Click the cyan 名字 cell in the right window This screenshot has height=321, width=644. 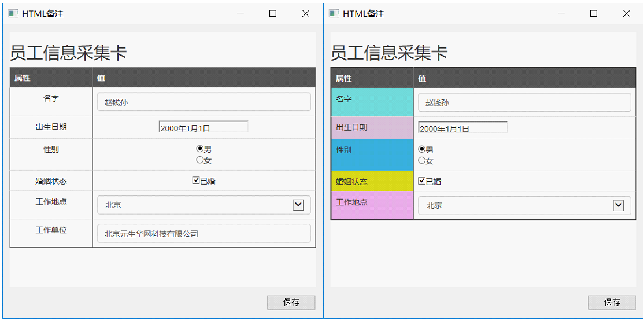tap(372, 102)
